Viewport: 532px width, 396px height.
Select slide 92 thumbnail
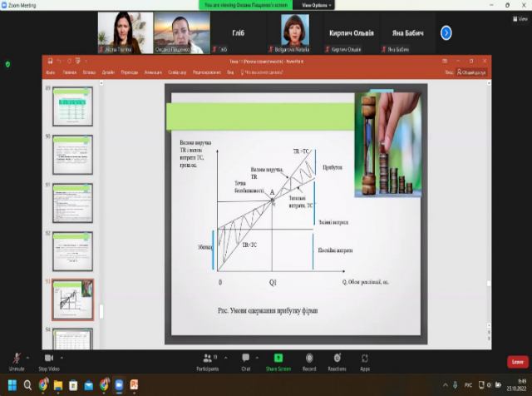(x=72, y=251)
